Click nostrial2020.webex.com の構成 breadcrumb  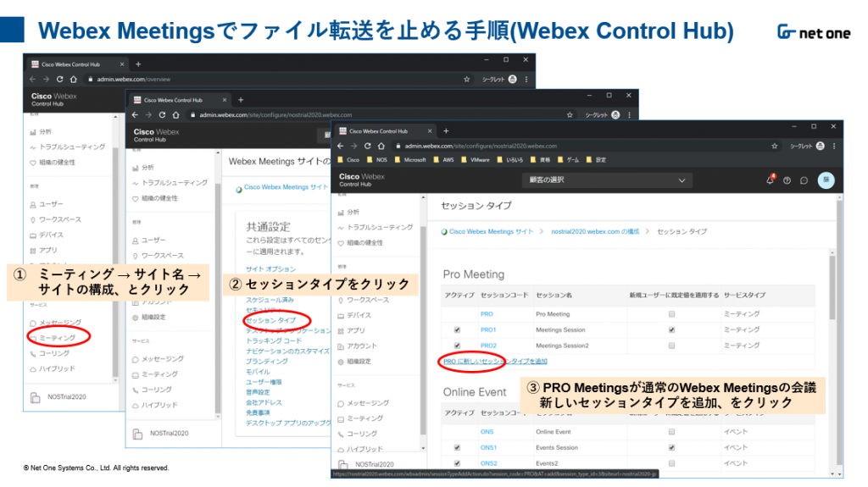[x=595, y=232]
